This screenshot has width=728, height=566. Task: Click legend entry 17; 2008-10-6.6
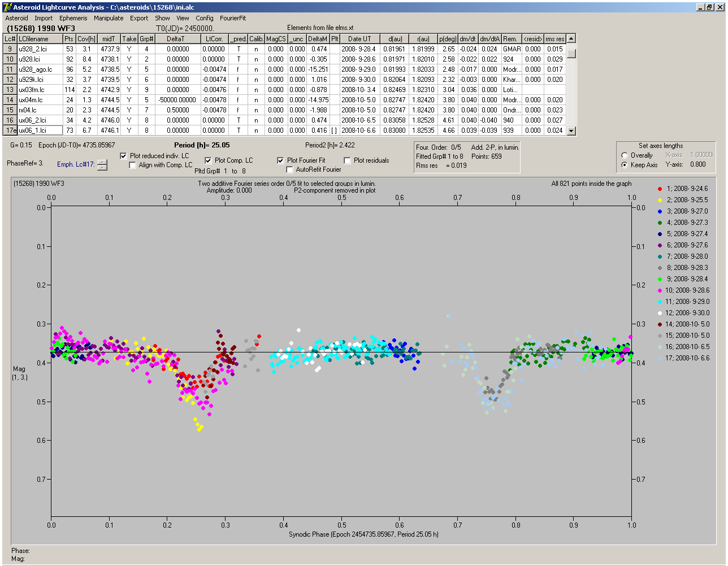point(687,358)
